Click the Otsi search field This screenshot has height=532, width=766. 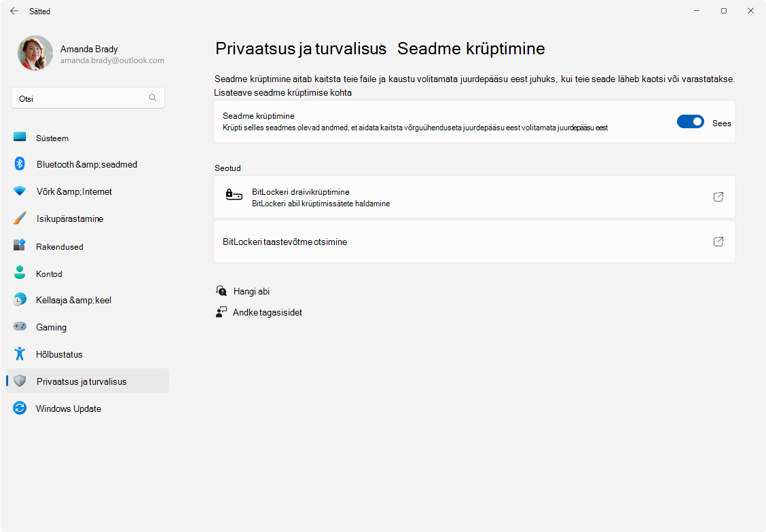(88, 98)
